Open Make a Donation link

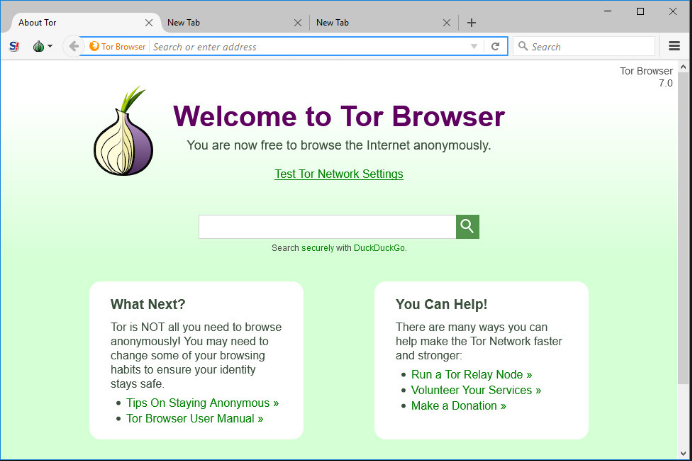point(459,406)
